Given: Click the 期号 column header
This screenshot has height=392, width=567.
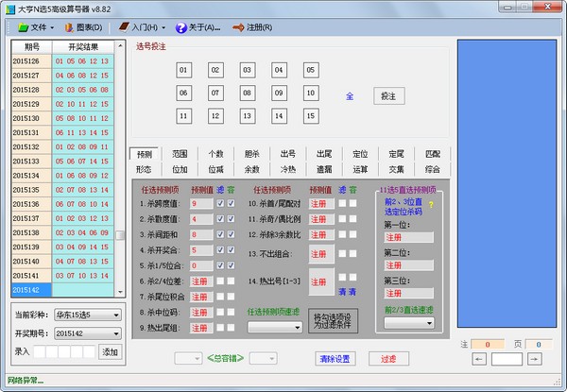Looking at the screenshot, I should tap(32, 47).
